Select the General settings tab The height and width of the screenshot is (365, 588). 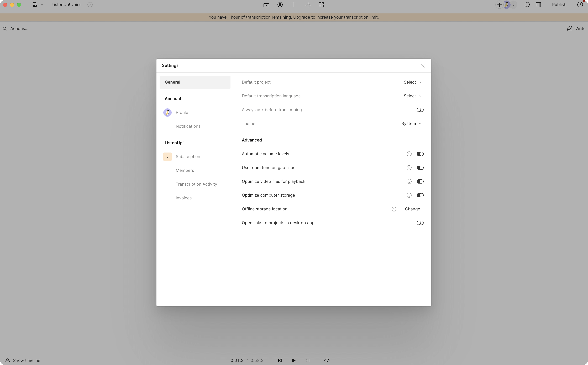click(x=195, y=82)
